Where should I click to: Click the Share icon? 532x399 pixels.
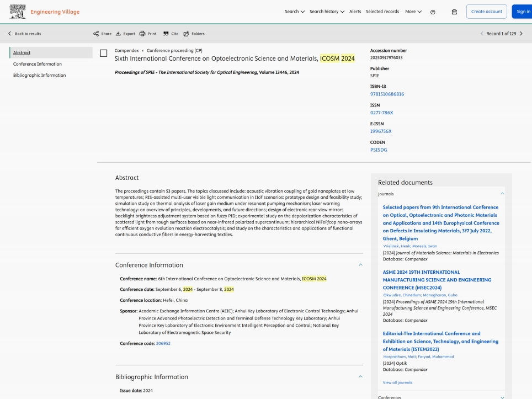pos(96,34)
